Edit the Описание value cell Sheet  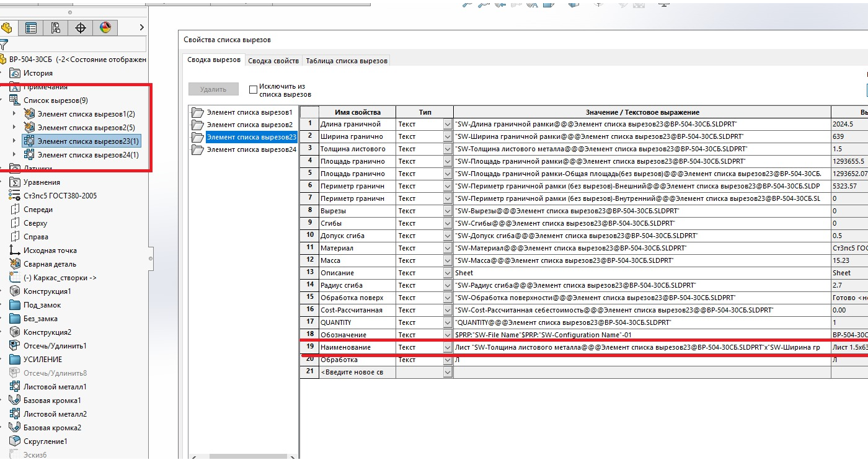642,273
